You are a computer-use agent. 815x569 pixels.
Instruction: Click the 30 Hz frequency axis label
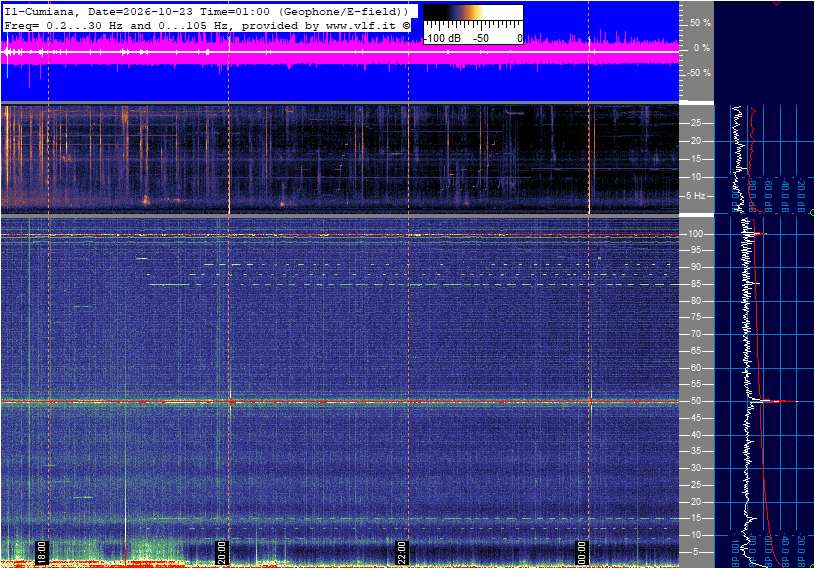[x=695, y=468]
